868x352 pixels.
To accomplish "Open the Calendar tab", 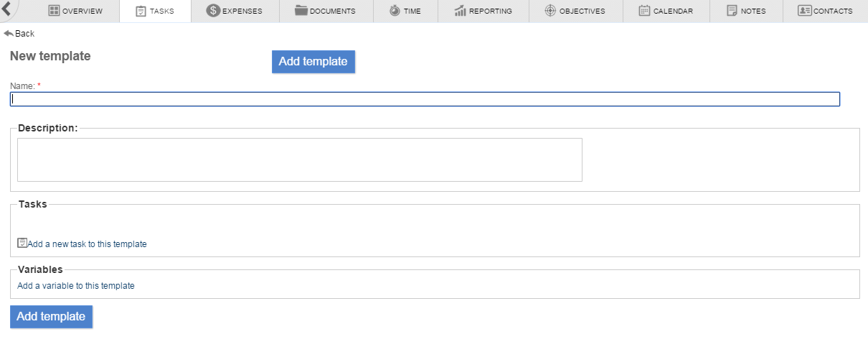I will tap(672, 11).
